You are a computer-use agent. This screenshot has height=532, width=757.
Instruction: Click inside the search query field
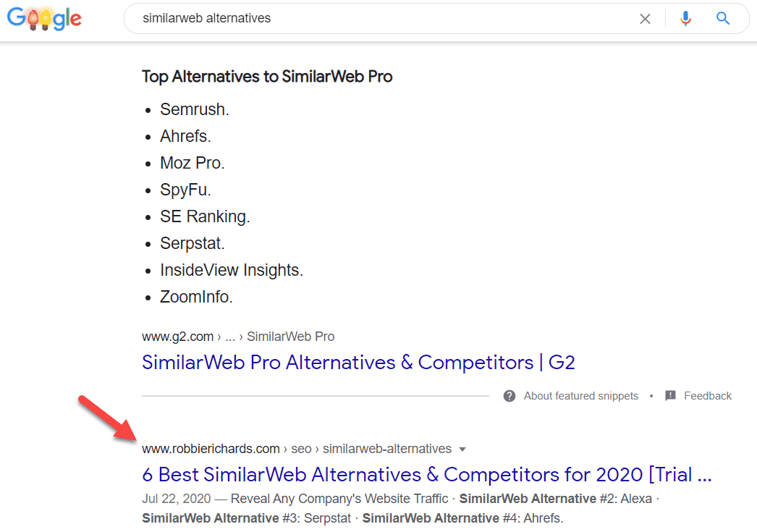pos(376,19)
